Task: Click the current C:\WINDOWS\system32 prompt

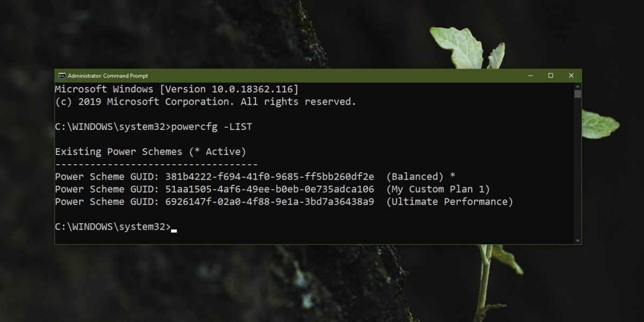Action: [x=113, y=226]
